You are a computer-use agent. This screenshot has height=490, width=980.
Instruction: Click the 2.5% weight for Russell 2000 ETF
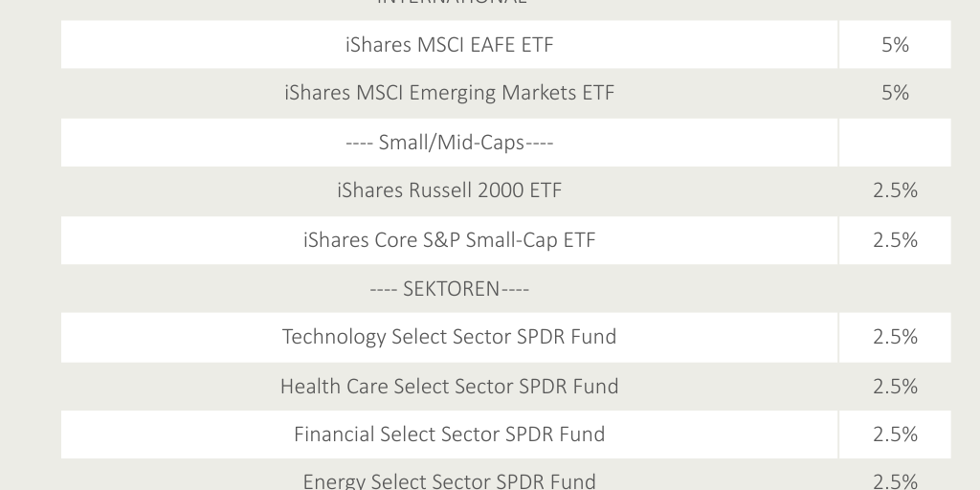pyautogui.click(x=895, y=190)
